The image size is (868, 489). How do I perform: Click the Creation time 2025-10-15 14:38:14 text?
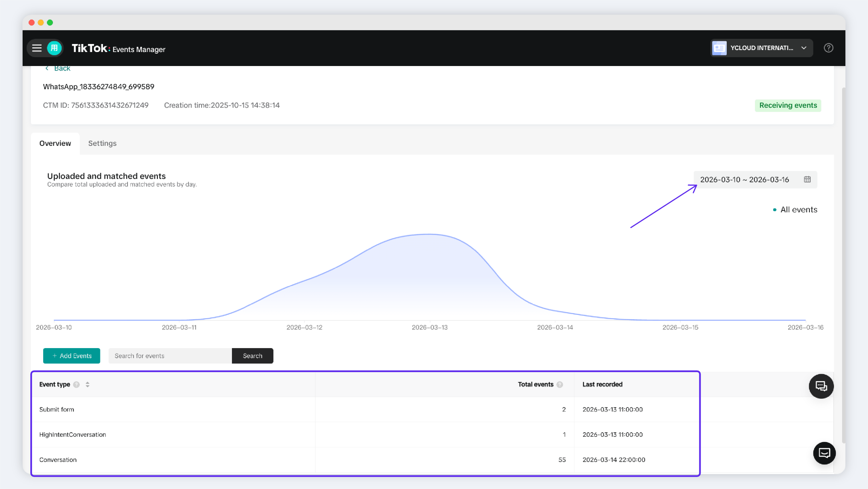(222, 105)
